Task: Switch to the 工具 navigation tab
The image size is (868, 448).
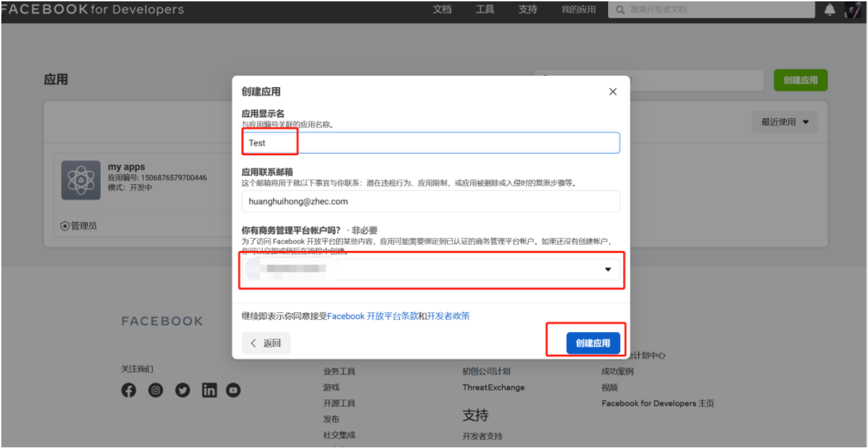Action: coord(485,9)
